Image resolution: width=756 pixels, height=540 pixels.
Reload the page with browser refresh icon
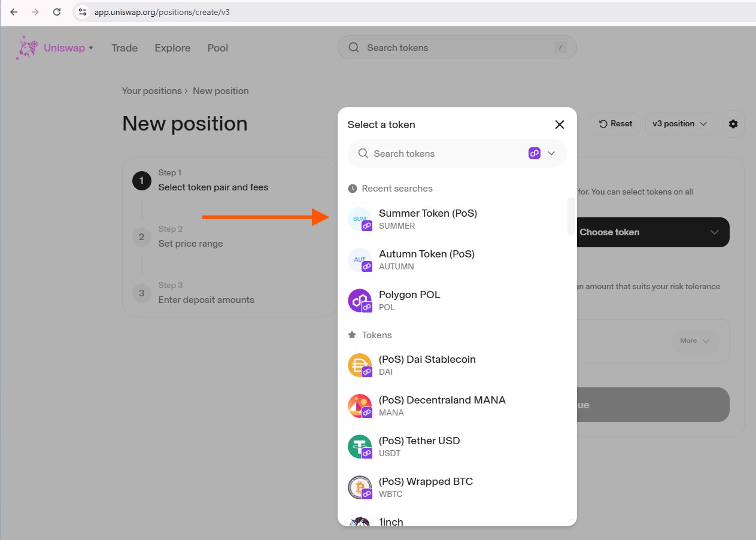point(57,12)
